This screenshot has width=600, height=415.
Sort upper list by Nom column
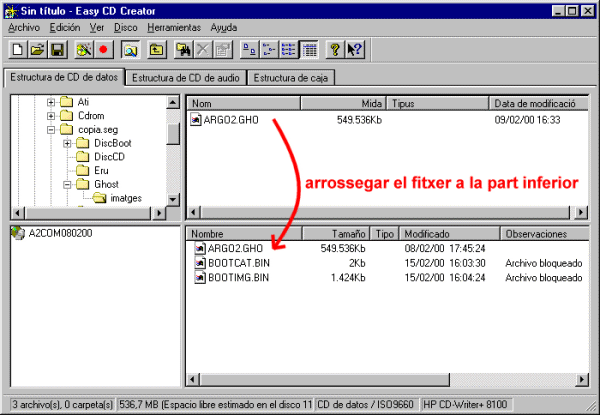[x=243, y=103]
